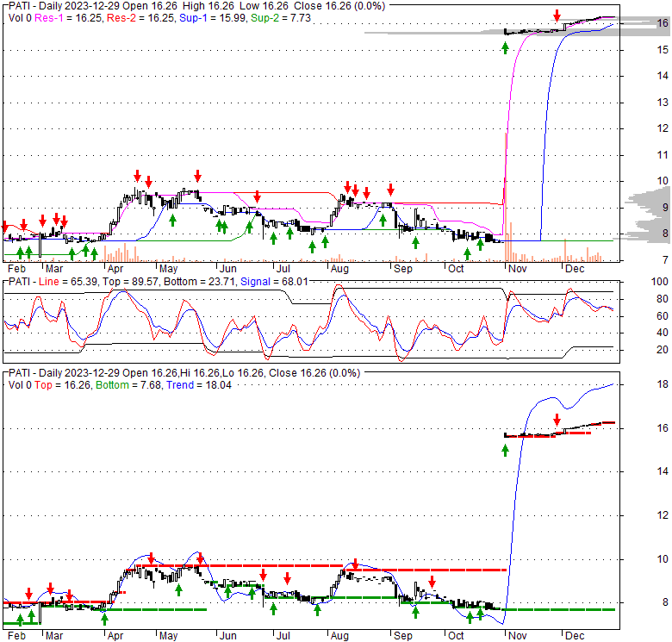Image resolution: width=672 pixels, height=642 pixels.
Task: Click the Trend = 18.04 label
Action: point(199,385)
